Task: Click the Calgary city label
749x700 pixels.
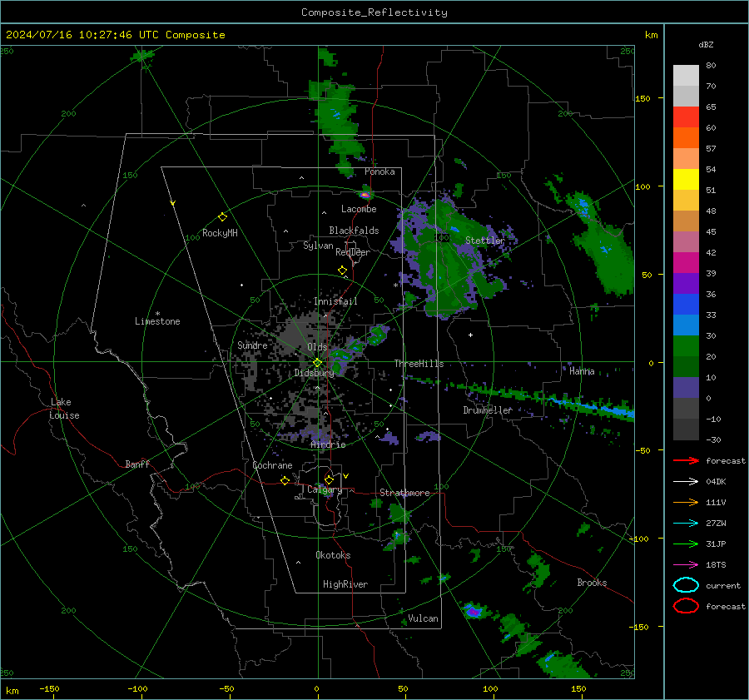Action: [x=325, y=489]
